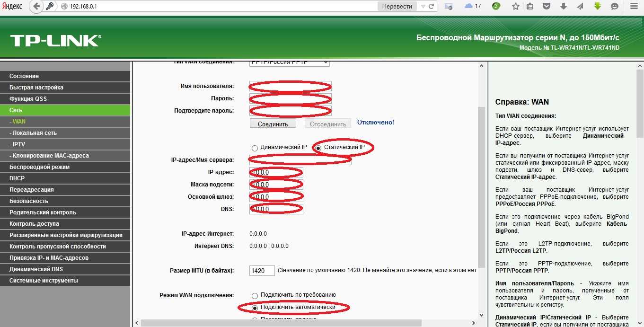Click the Pocket save icon
644x327 pixels.
[x=546, y=6]
